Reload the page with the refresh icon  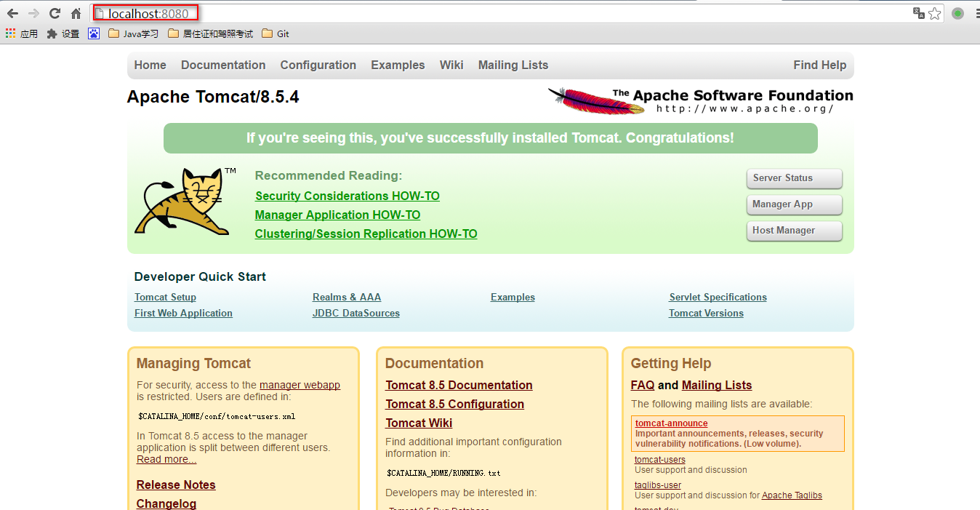pos(55,13)
